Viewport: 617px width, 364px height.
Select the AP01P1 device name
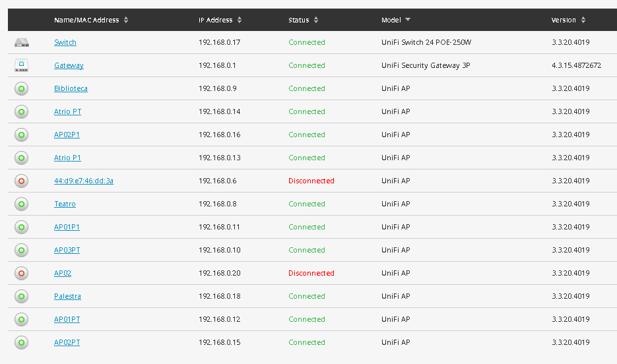point(67,227)
